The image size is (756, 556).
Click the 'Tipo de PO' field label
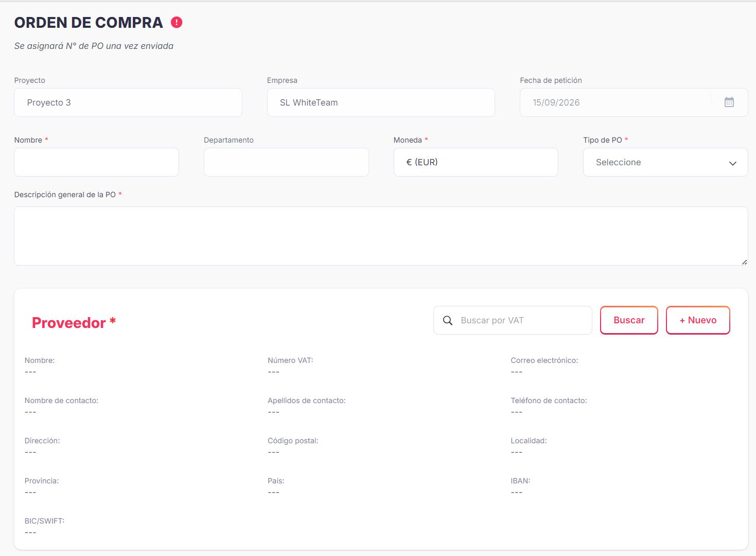603,140
